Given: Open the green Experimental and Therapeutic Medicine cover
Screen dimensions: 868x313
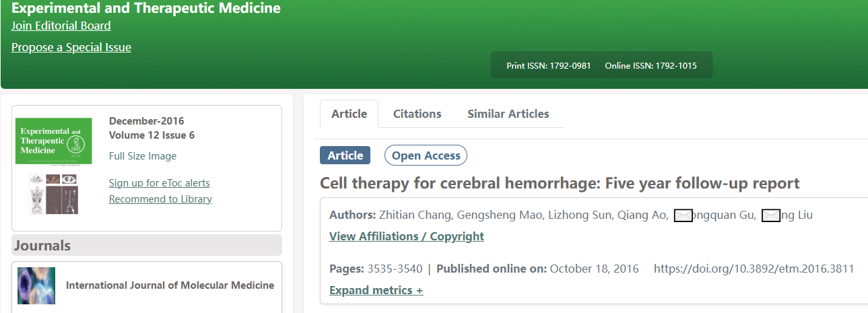Looking at the screenshot, I should [x=53, y=141].
